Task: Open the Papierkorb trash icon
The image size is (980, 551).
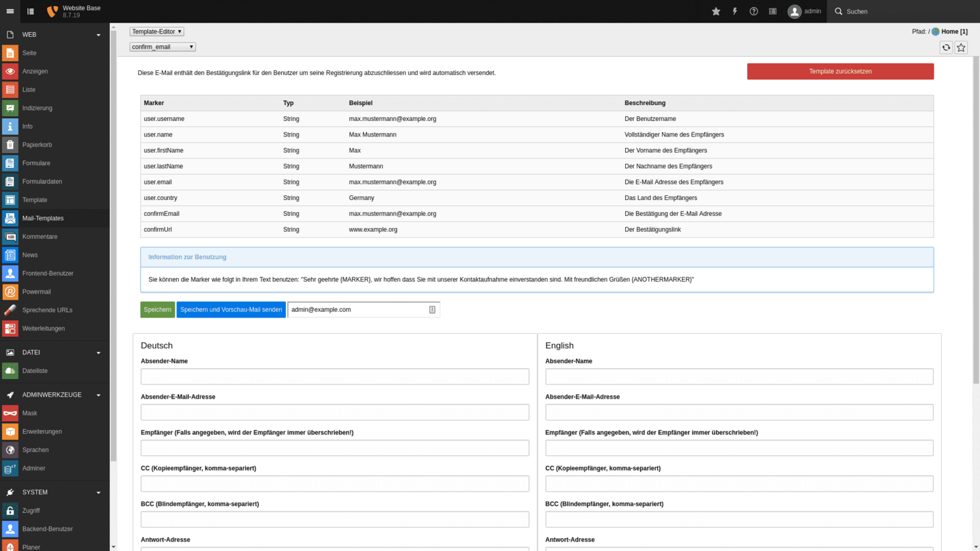Action: click(10, 144)
